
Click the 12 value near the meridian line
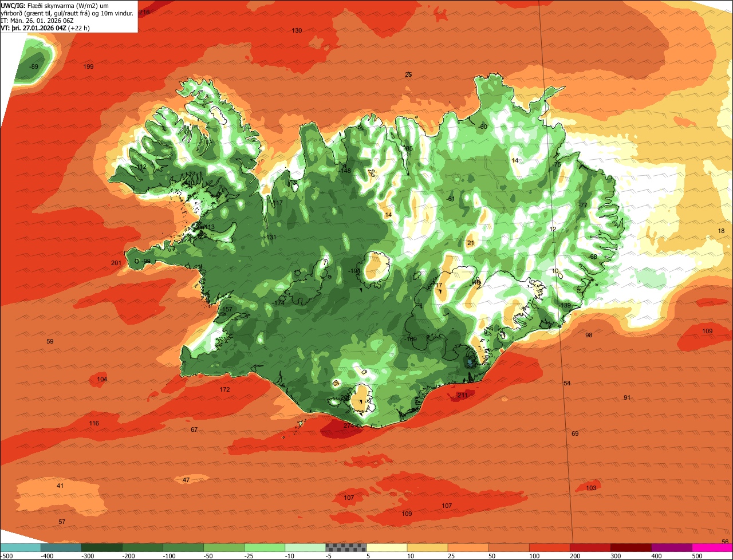553,229
